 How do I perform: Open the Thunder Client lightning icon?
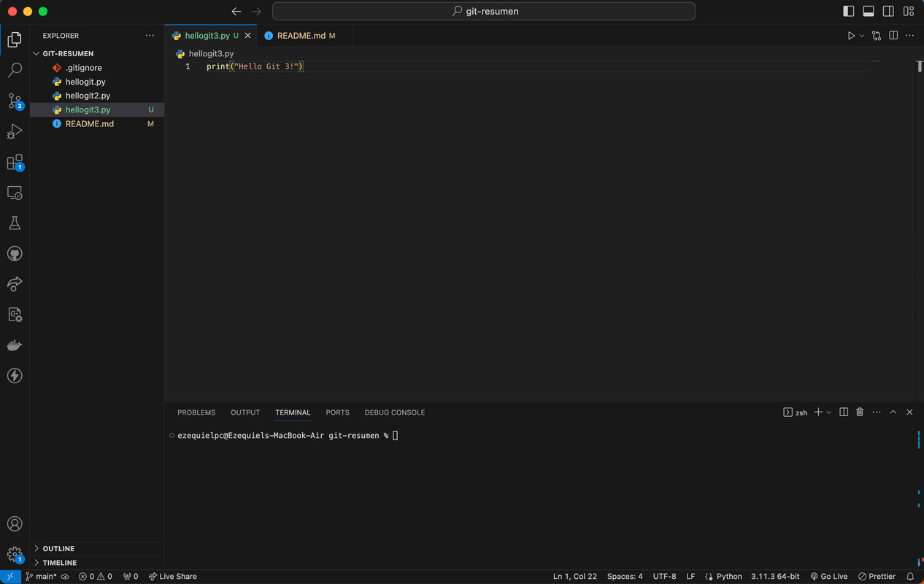click(x=15, y=376)
